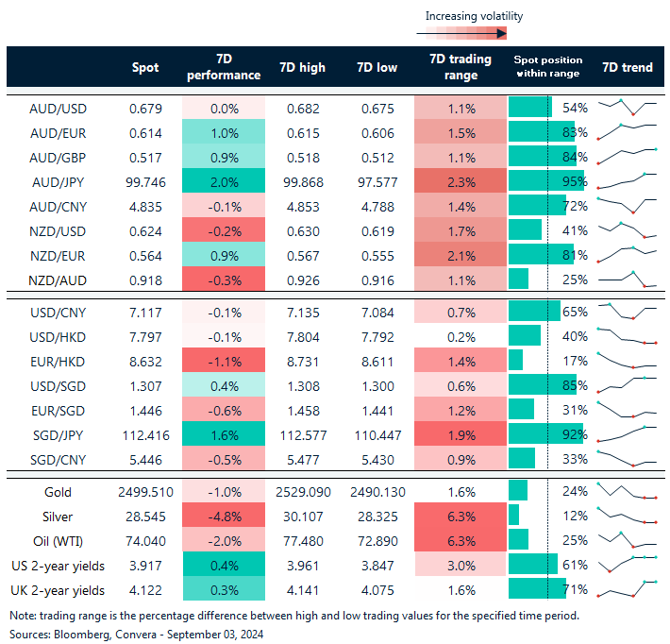Screen dimensions: 670x644
Task: Click the AUD/JPY 2.0% green performance cell
Action: coord(223,181)
